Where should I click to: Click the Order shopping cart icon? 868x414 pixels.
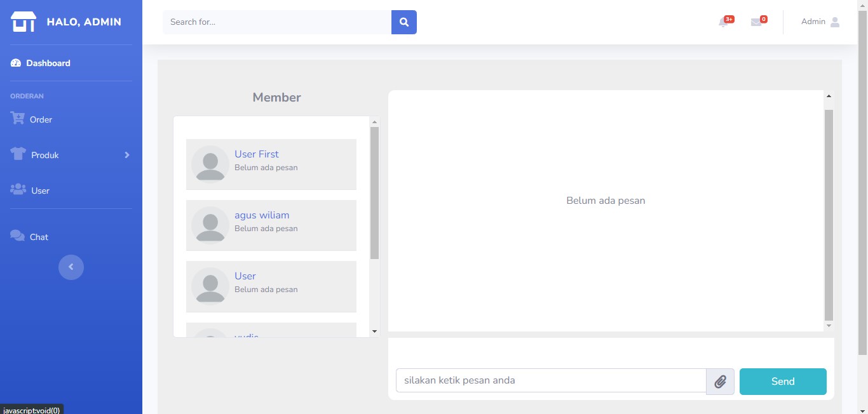(x=17, y=119)
